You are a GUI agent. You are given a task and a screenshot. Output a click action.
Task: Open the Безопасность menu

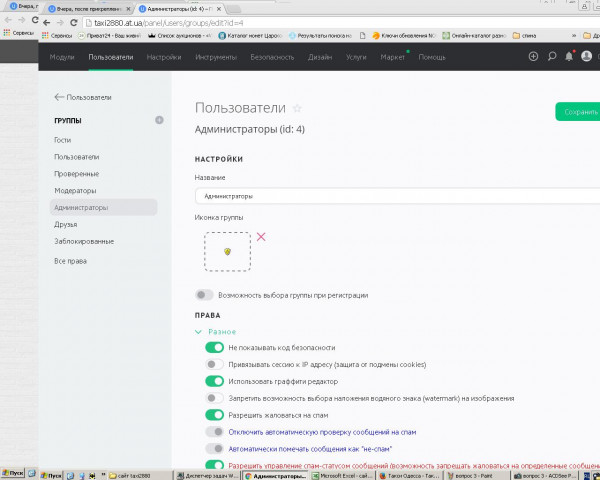(272, 57)
